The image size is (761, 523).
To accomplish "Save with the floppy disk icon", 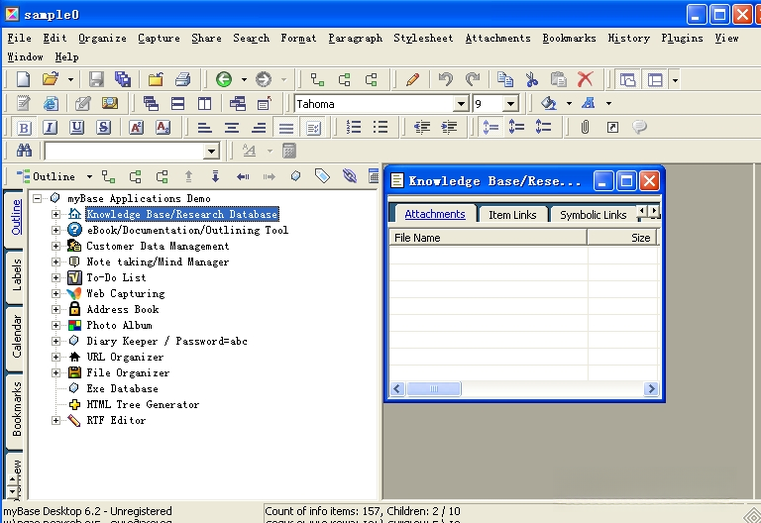I will (x=96, y=79).
